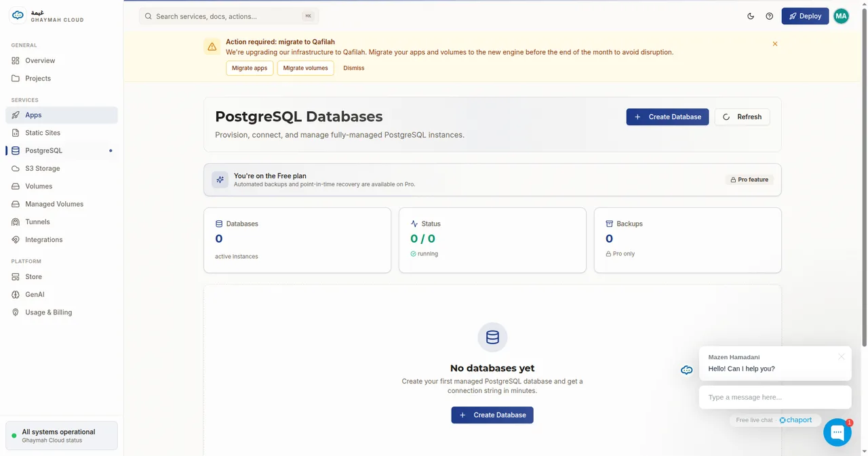
Task: Click the warning triangle icon in banner
Action: click(x=212, y=47)
